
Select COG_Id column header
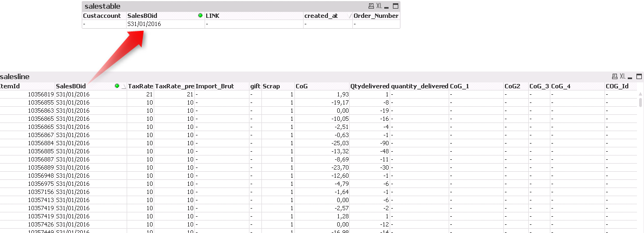617,86
